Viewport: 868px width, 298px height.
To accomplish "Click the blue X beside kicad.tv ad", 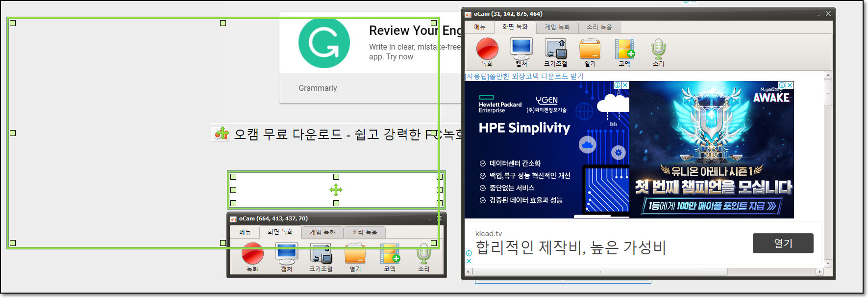I will point(469,261).
